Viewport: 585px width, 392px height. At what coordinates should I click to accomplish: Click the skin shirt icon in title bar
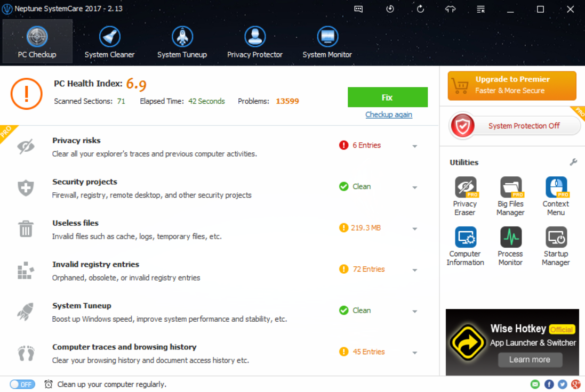click(x=450, y=9)
